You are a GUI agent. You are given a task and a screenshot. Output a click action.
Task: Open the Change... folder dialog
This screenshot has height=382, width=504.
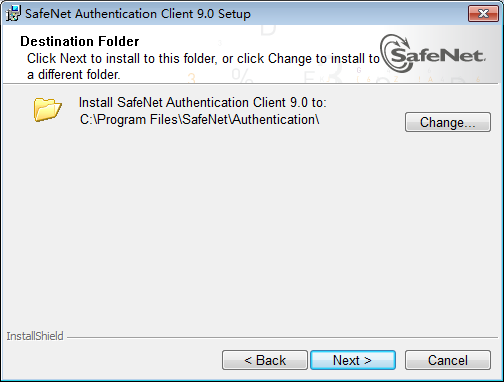pyautogui.click(x=448, y=122)
